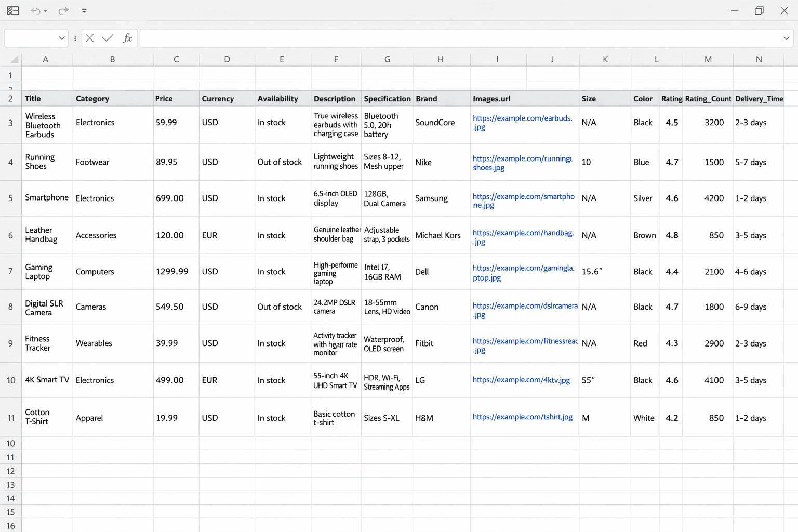Select the 'Fitness Tracker' title cell
Viewport: 798px width, 532px height.
[x=47, y=343]
